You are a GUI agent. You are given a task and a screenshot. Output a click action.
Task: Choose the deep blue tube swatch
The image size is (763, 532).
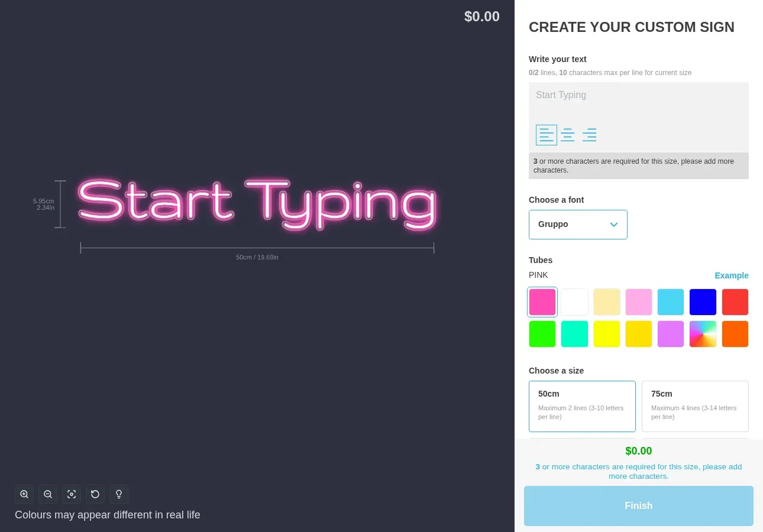[703, 302]
